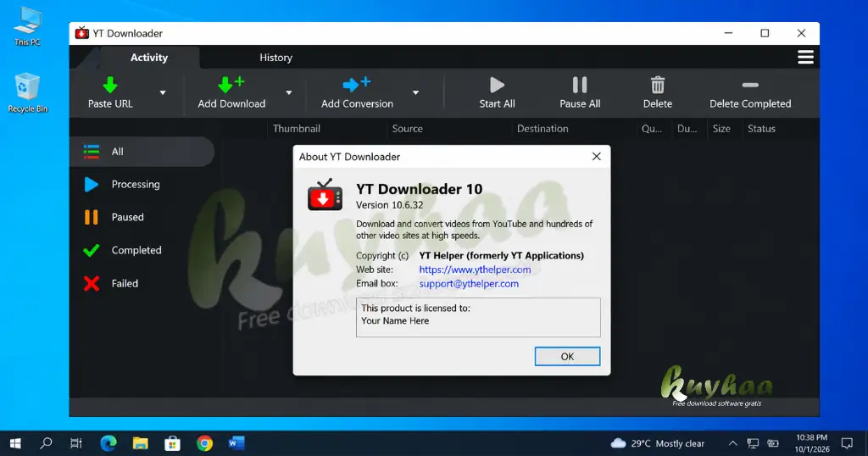
Task: Show hidden system tray icons
Action: (732, 443)
